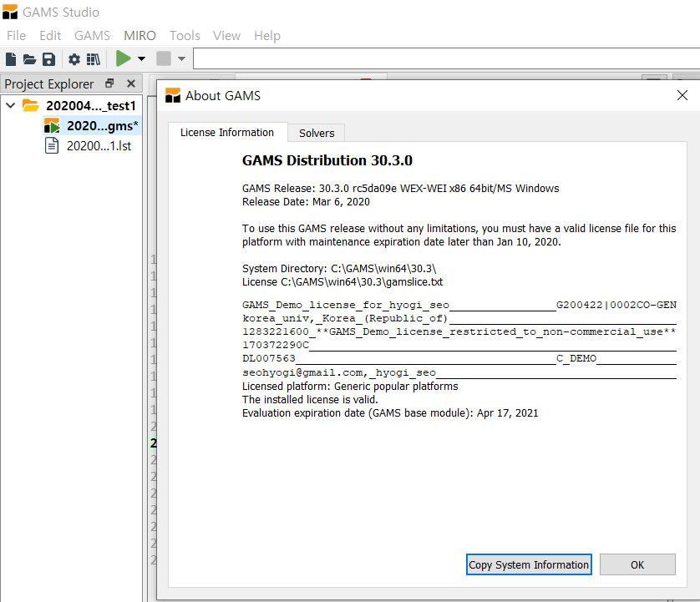Click the GAMS Studio app logo in the title bar

point(10,12)
